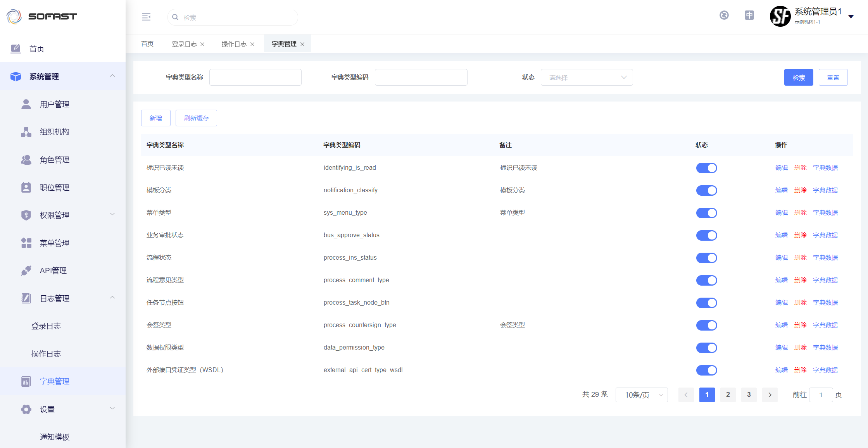Toggle status switch for identifying_is_read row

pos(706,168)
